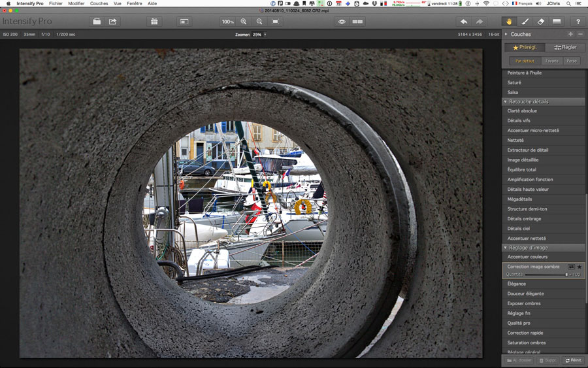Collapse the Retouche détails group
The height and width of the screenshot is (368, 588).
point(505,102)
